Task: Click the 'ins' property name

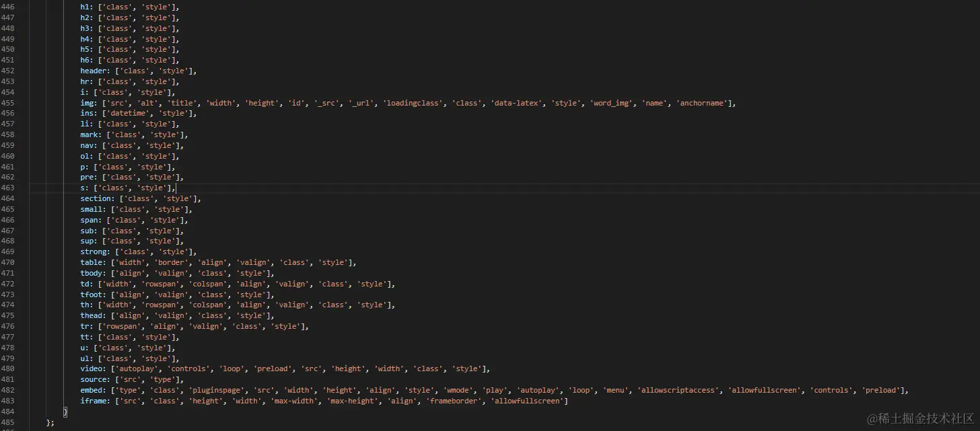Action: 87,114
